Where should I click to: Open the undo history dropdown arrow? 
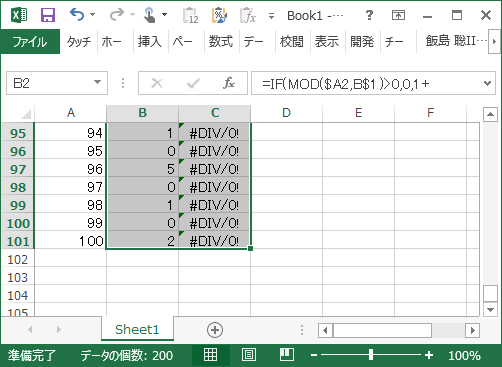coord(93,15)
